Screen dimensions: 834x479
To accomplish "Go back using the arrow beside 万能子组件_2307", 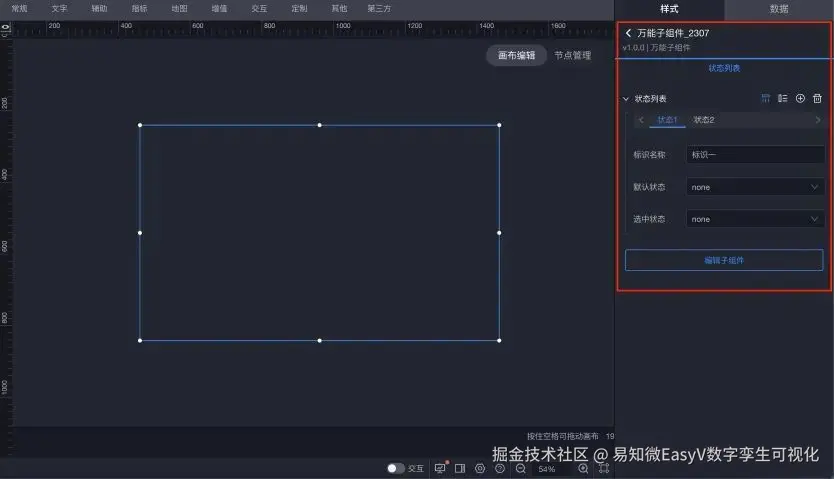I will (628, 33).
